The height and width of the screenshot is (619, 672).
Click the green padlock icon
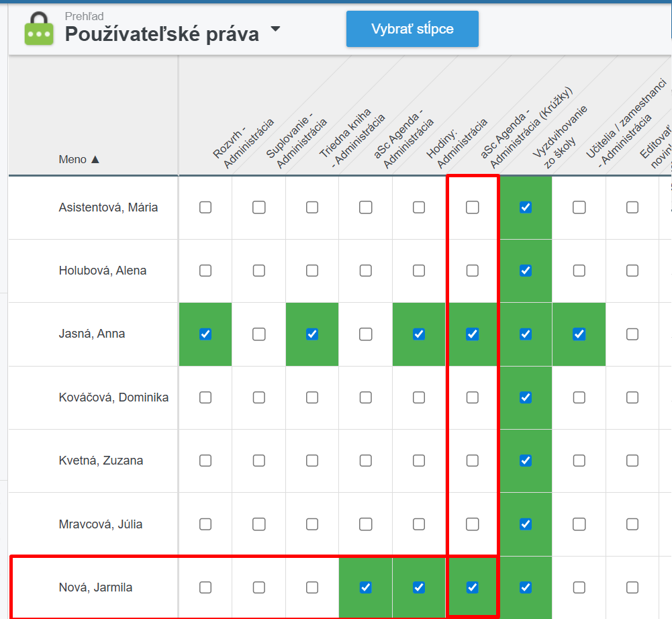pos(38,28)
